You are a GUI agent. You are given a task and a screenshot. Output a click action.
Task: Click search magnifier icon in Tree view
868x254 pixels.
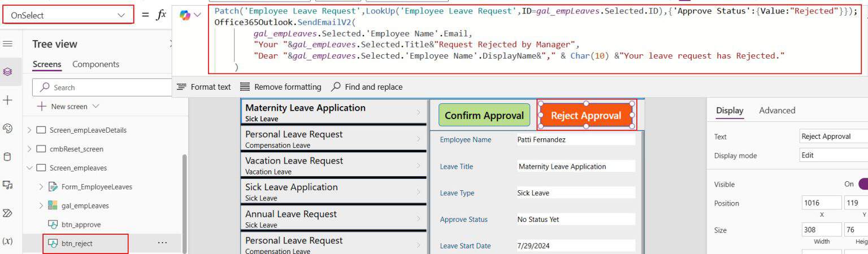44,87
